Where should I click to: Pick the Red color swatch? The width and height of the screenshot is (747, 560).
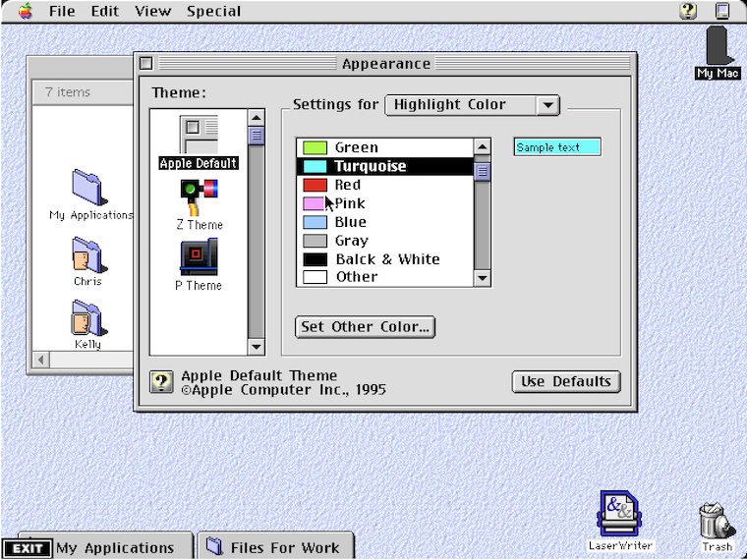(315, 185)
